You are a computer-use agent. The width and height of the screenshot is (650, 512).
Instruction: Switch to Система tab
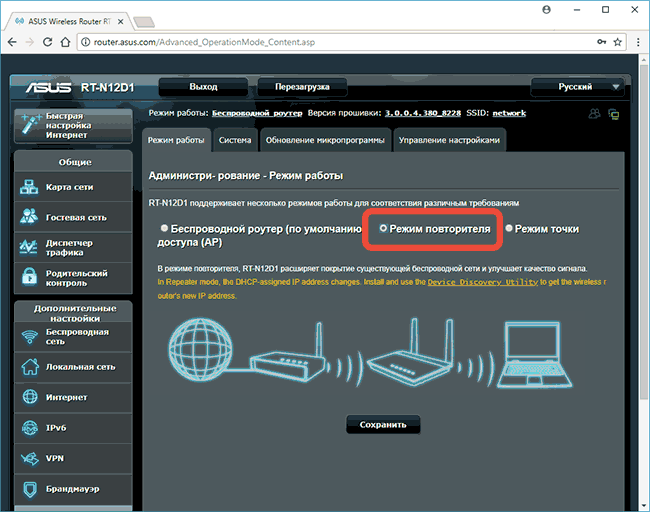[235, 140]
